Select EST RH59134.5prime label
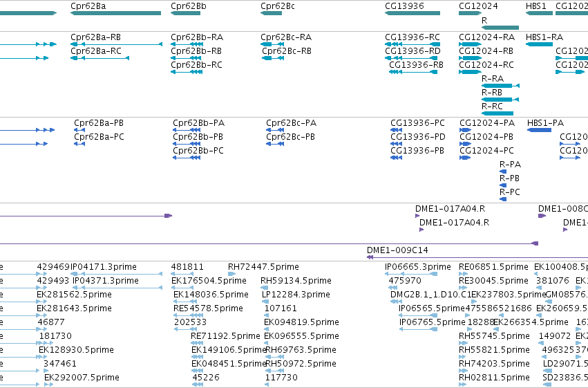 296,281
